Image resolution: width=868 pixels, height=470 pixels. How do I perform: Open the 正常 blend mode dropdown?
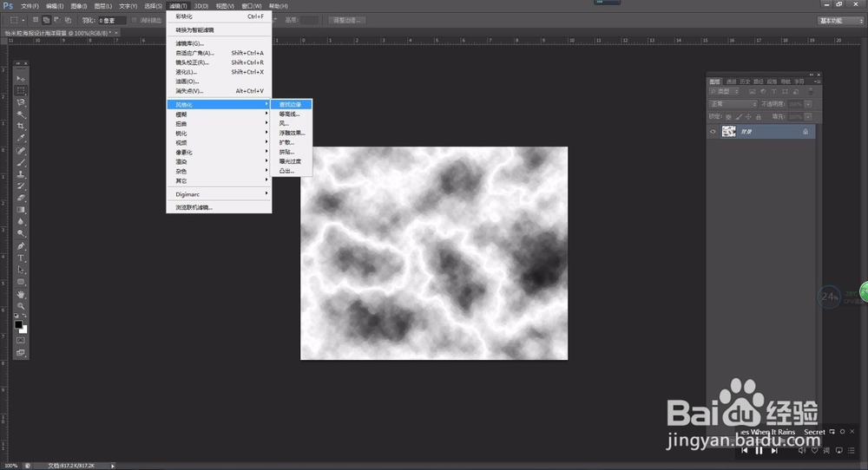(x=733, y=104)
